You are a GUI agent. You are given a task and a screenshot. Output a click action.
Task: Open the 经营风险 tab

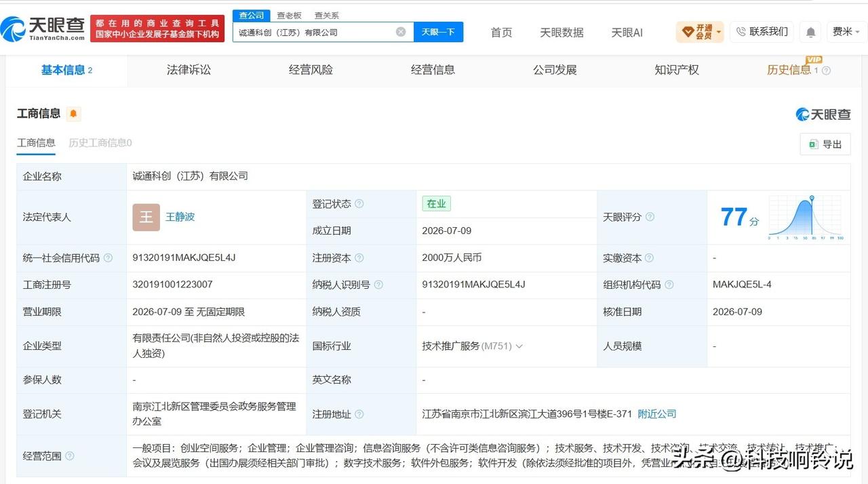coord(311,70)
